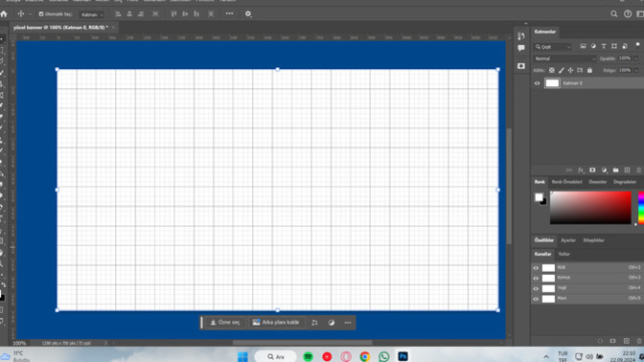The width and height of the screenshot is (644, 362).
Task: Add a layer mask from Layers panel bottom
Action: click(592, 170)
